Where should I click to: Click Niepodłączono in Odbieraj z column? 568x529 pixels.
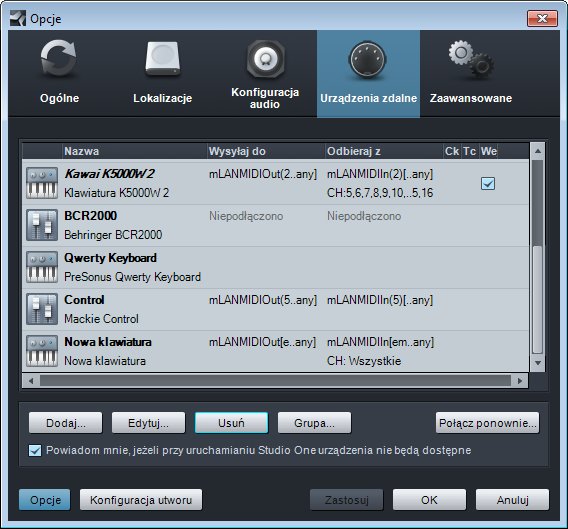[x=364, y=216]
